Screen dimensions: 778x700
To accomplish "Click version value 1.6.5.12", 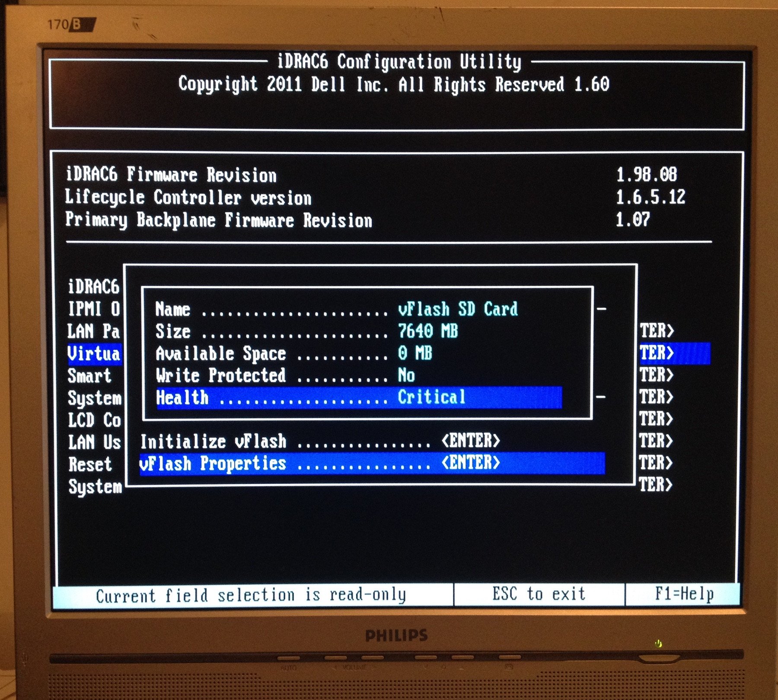I will [x=650, y=197].
